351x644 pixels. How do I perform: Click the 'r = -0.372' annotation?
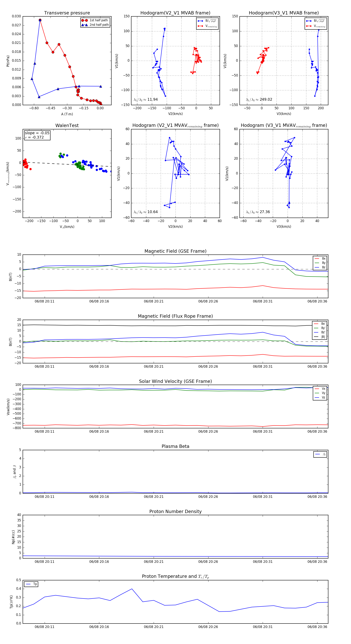(x=34, y=137)
